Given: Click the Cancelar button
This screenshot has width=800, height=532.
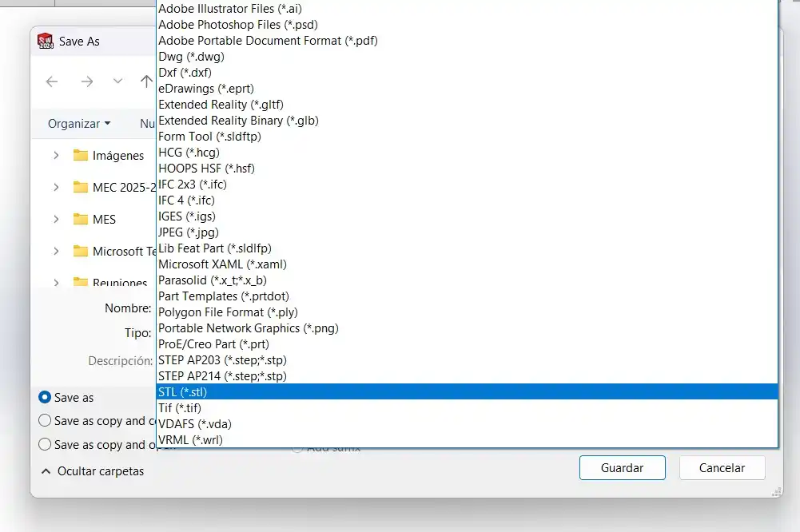Looking at the screenshot, I should pyautogui.click(x=722, y=468).
